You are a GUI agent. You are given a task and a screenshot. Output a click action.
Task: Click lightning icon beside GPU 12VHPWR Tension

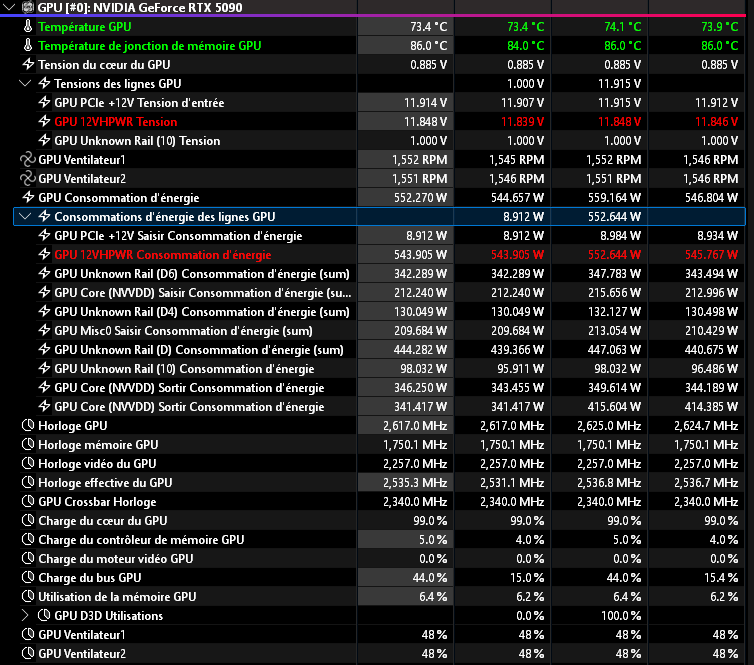pos(44,122)
